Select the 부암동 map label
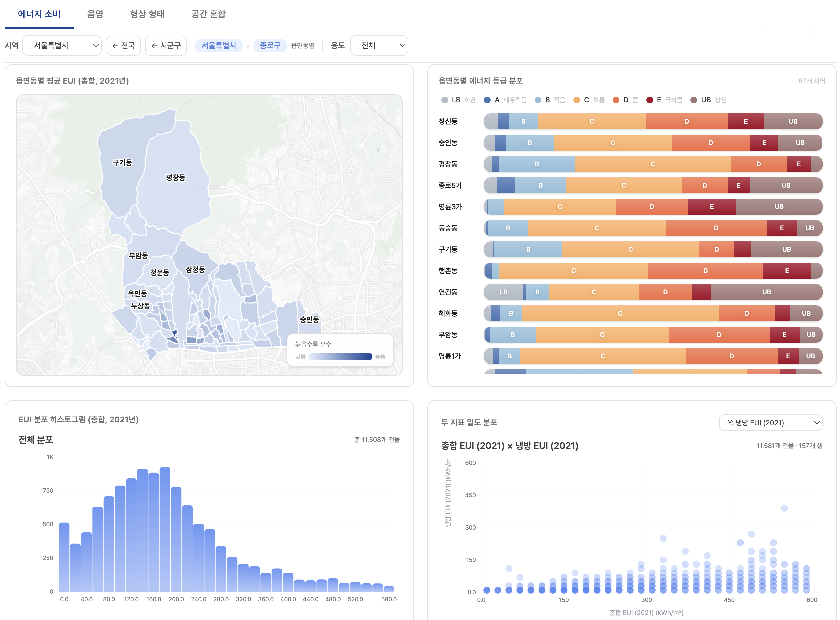This screenshot has width=840, height=620. click(x=138, y=256)
